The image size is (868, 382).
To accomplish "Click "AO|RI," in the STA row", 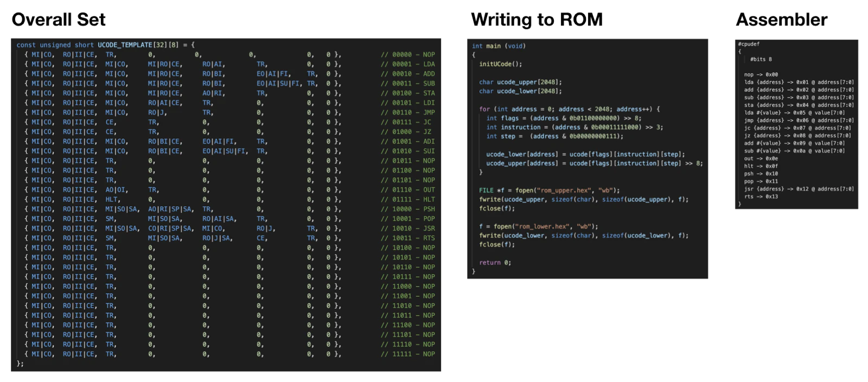I will coord(214,93).
